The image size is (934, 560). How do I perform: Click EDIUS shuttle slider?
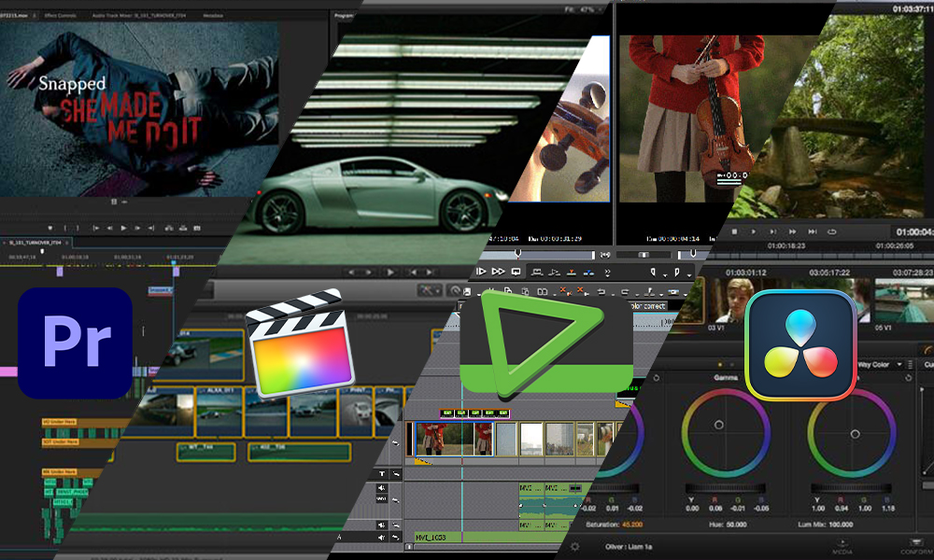click(x=644, y=255)
